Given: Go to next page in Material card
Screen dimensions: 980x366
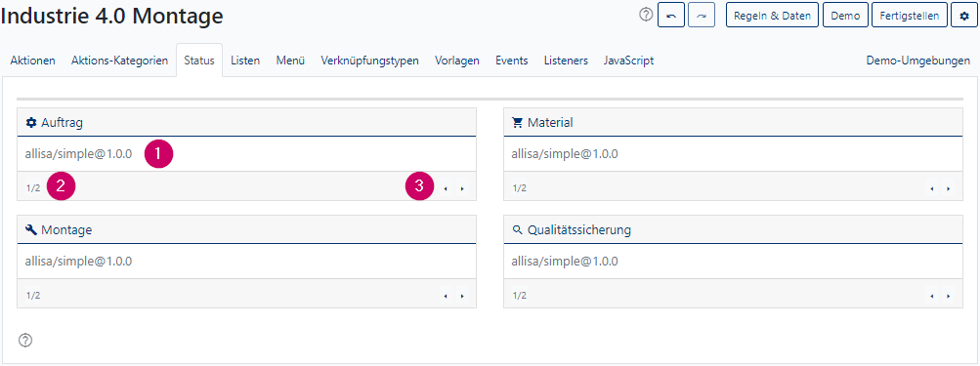Looking at the screenshot, I should point(948,188).
